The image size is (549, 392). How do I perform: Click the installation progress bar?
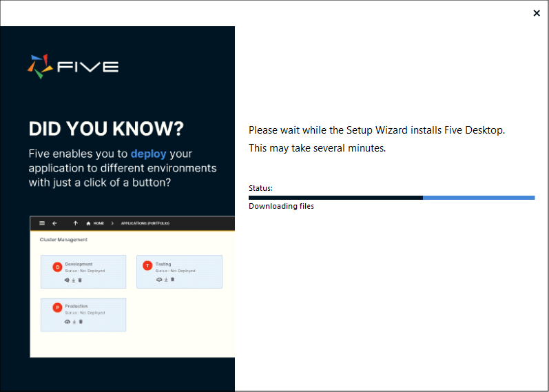pos(391,198)
